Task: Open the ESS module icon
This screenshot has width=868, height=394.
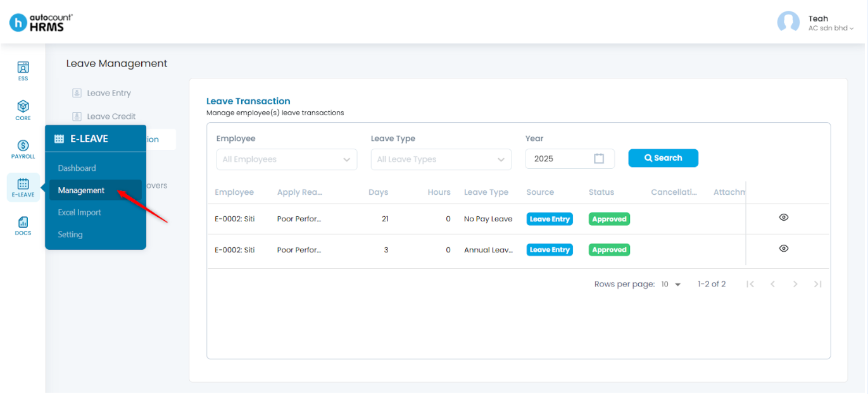Action: 23,68
